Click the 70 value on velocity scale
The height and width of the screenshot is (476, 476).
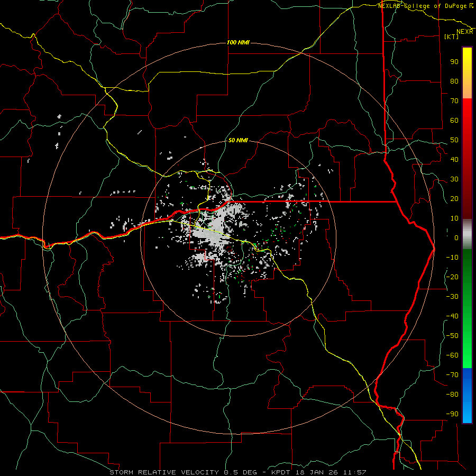point(454,101)
